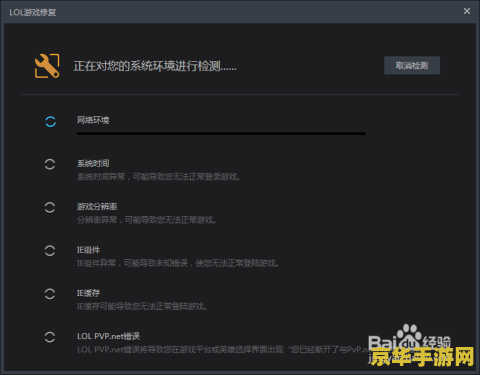The height and width of the screenshot is (375, 480).
Task: Click the 取消检测 button
Action: tap(412, 65)
